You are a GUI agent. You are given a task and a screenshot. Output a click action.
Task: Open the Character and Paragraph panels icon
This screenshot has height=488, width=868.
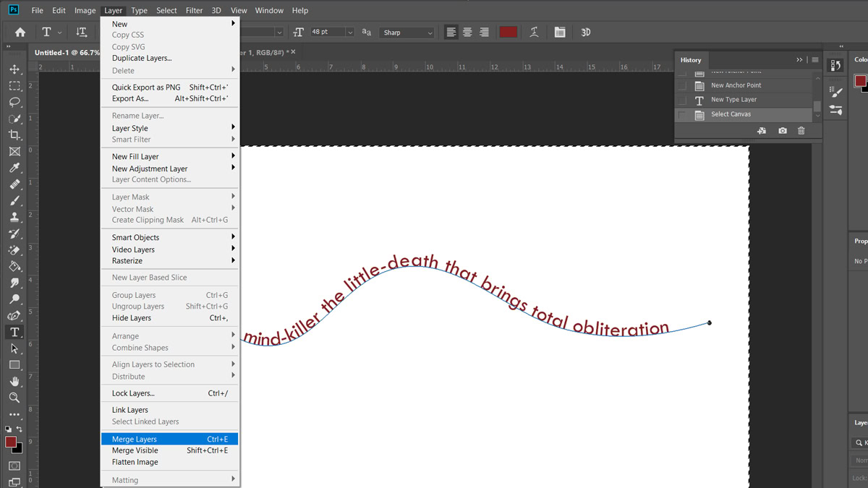coord(560,32)
